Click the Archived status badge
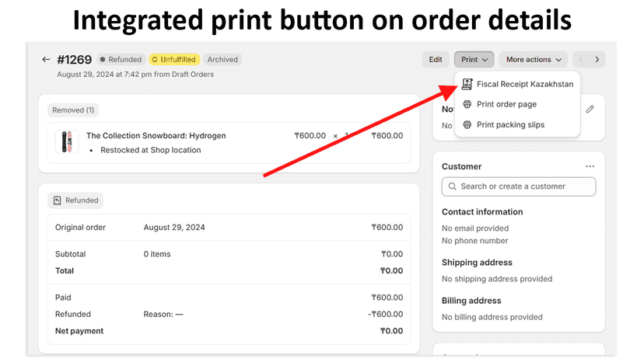 pyautogui.click(x=222, y=60)
